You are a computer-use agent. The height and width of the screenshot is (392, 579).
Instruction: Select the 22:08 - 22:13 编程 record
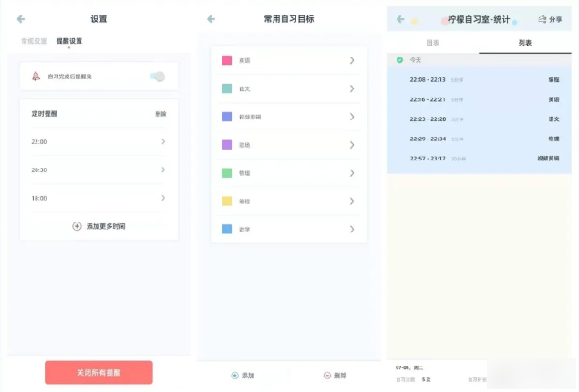click(479, 79)
